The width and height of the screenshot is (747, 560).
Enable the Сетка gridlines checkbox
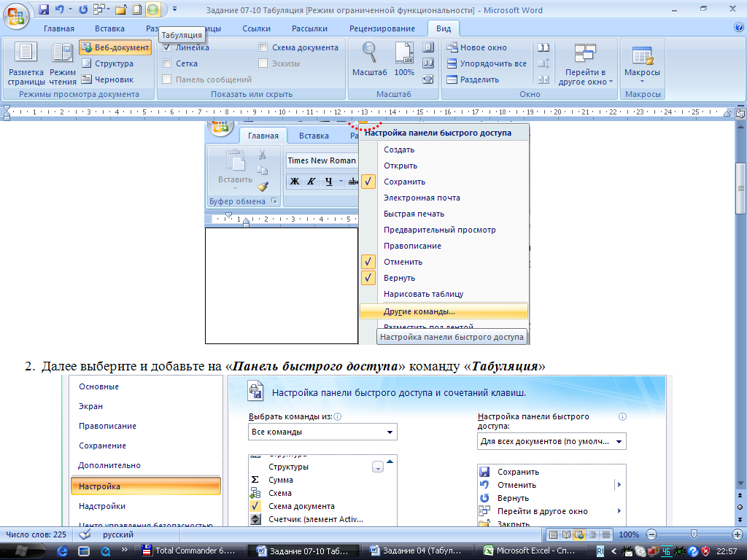click(167, 63)
